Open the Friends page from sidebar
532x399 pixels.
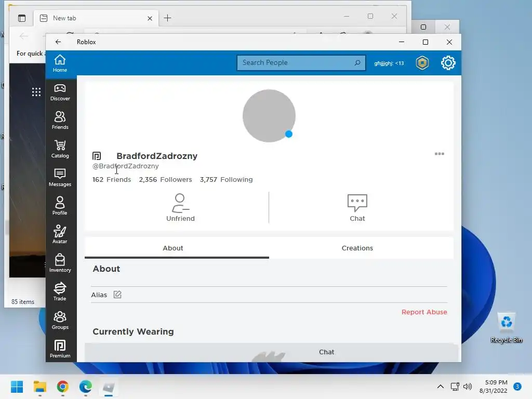coord(60,121)
